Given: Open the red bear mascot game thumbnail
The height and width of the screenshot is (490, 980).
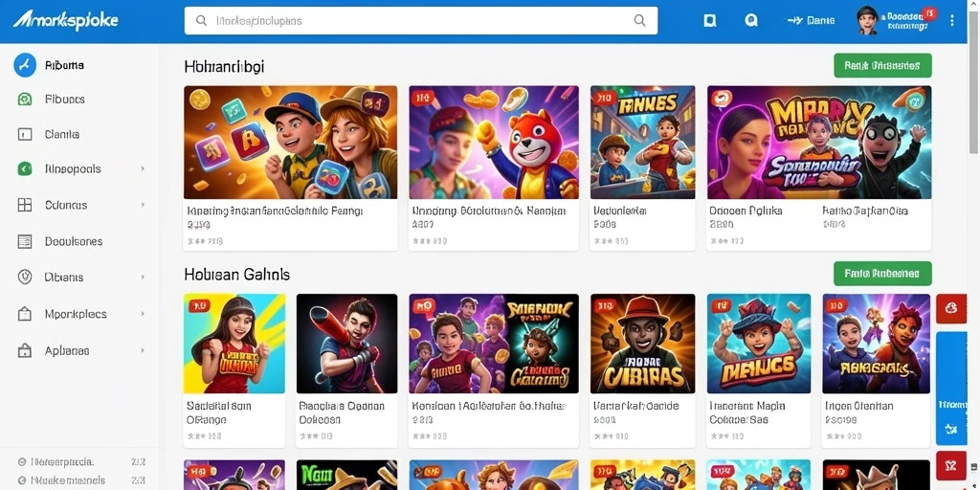Looking at the screenshot, I should pos(494,142).
